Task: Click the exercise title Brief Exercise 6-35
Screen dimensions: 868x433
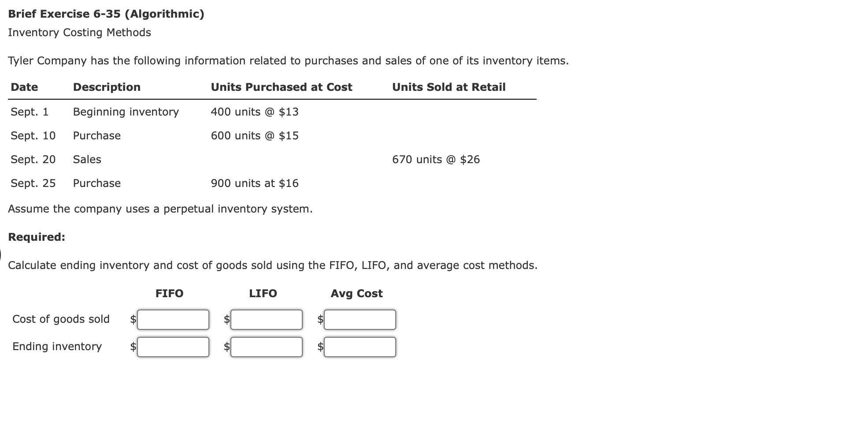Action: click(x=106, y=14)
